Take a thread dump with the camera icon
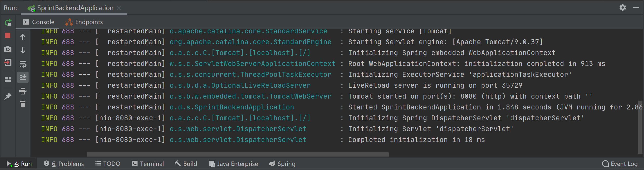 pos(8,49)
